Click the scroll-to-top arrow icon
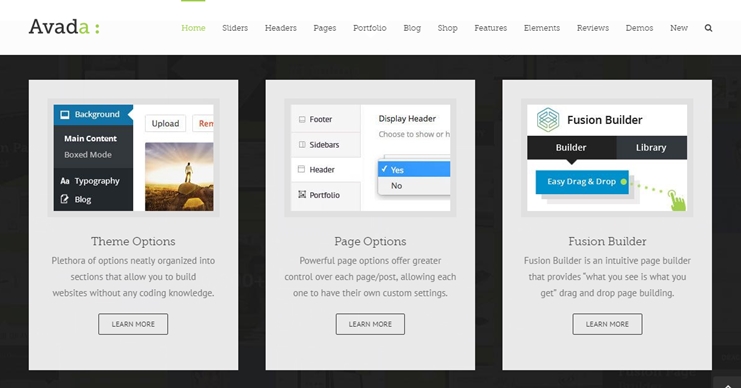 click(x=728, y=385)
